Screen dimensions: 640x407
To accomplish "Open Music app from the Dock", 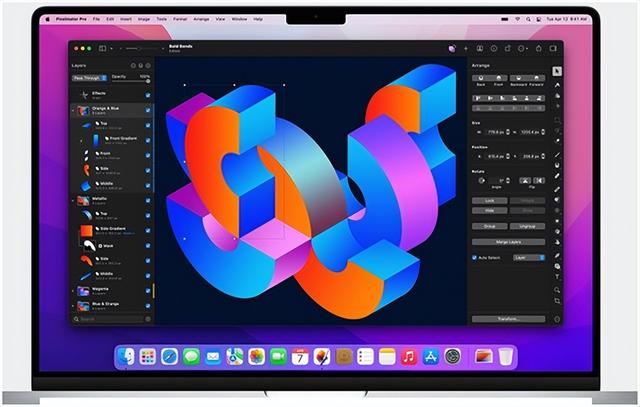I will click(409, 357).
